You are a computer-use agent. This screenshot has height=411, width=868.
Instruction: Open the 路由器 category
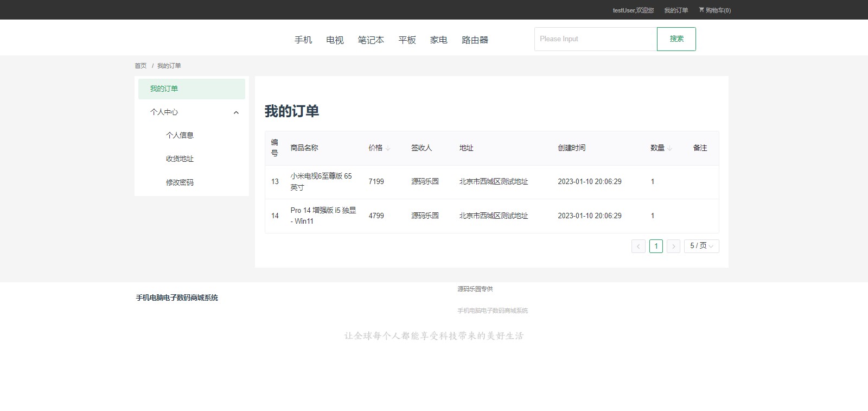[475, 40]
